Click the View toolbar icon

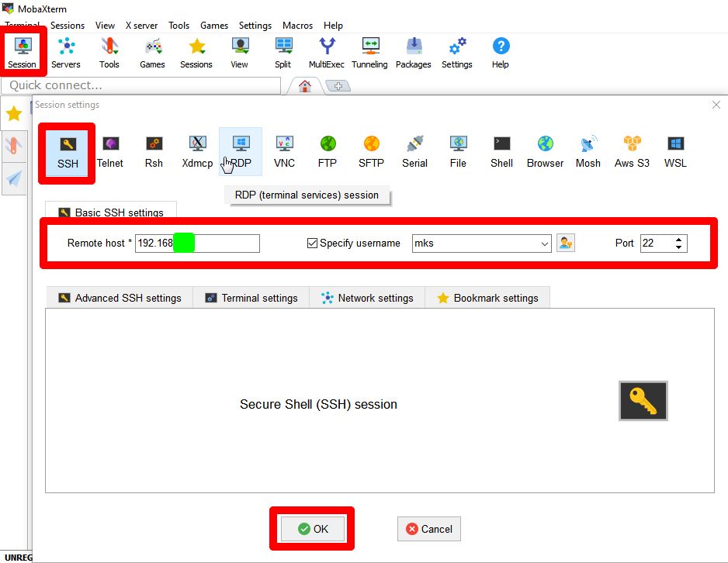pos(240,53)
